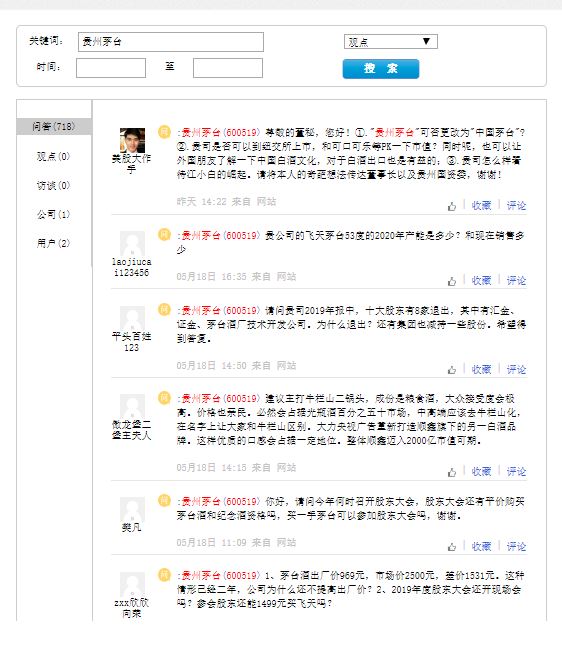
Task: Click the 问 badge on zxx欣欣向荣's question
Action: 165,575
